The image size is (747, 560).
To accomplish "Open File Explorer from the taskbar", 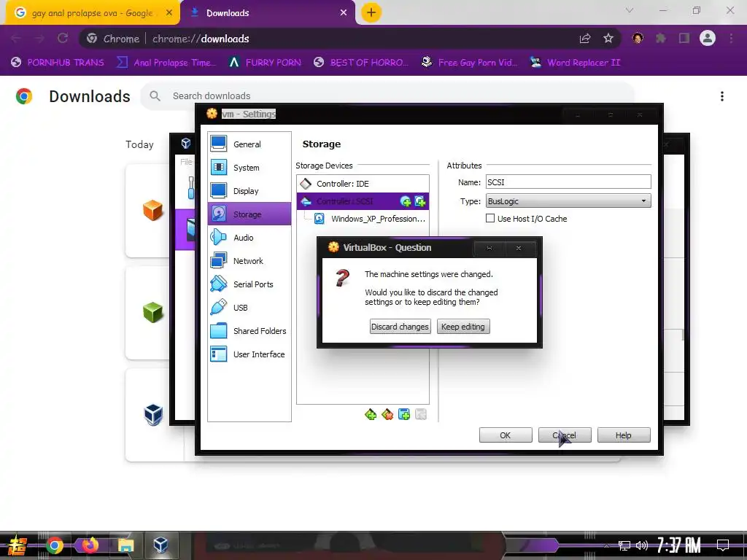I will [x=125, y=545].
